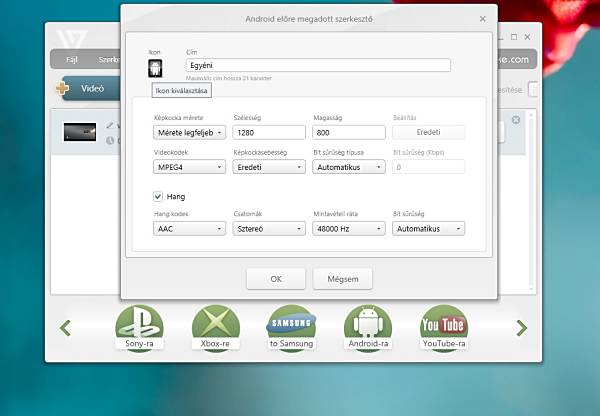Select the Sony-ra output icon
The width and height of the screenshot is (600, 416).
[139, 328]
